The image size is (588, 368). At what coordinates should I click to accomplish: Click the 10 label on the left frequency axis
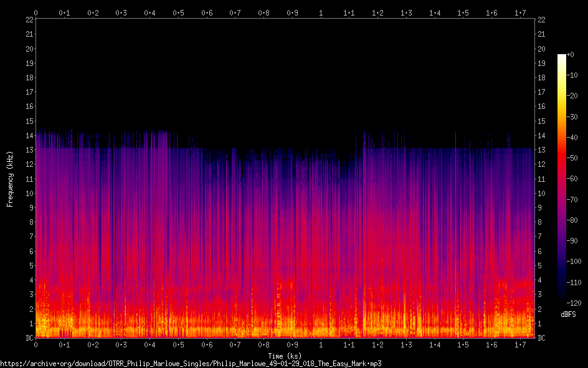pyautogui.click(x=28, y=194)
